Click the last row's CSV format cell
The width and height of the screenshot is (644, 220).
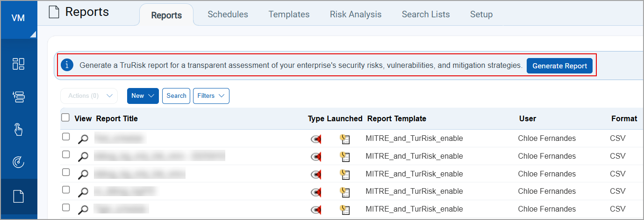tap(617, 209)
